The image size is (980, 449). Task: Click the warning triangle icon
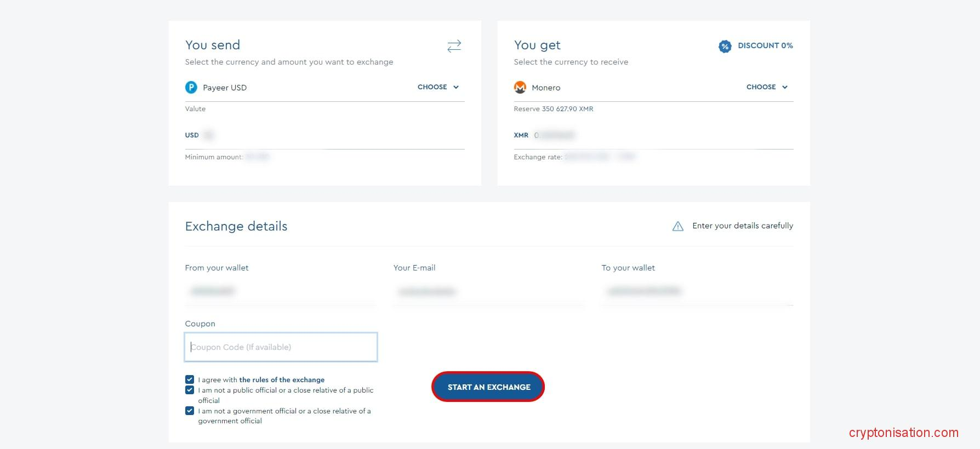(678, 226)
